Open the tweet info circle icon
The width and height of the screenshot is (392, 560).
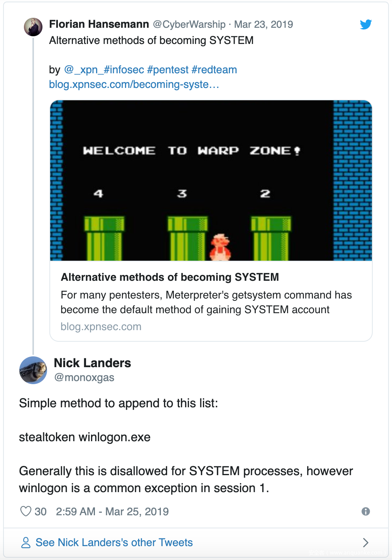tap(365, 511)
